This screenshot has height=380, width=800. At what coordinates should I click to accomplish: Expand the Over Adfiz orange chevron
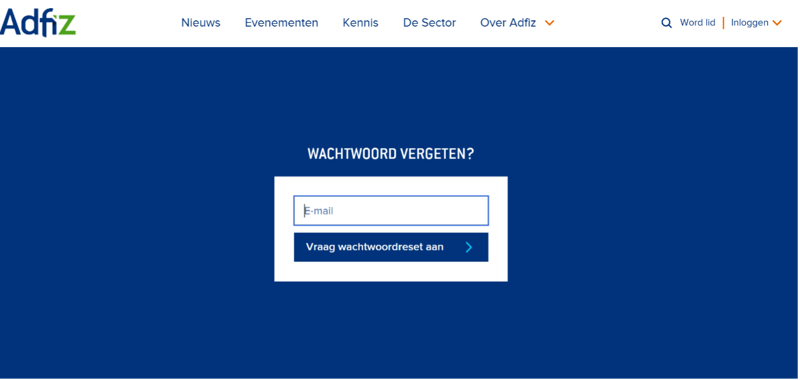click(549, 23)
